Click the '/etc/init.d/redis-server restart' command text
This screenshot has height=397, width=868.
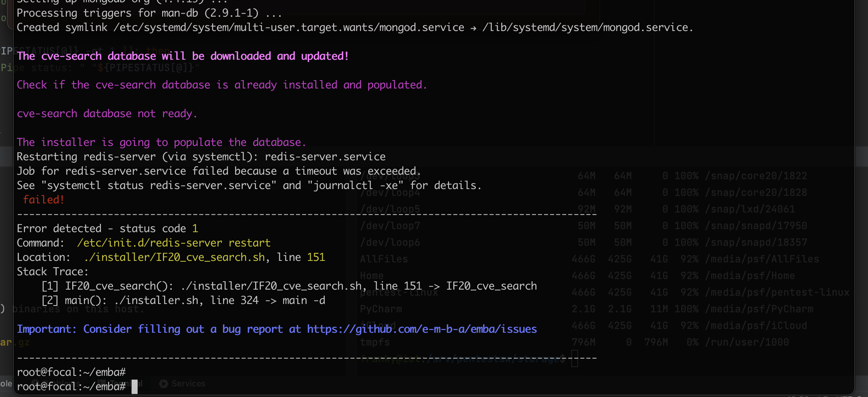tap(174, 243)
